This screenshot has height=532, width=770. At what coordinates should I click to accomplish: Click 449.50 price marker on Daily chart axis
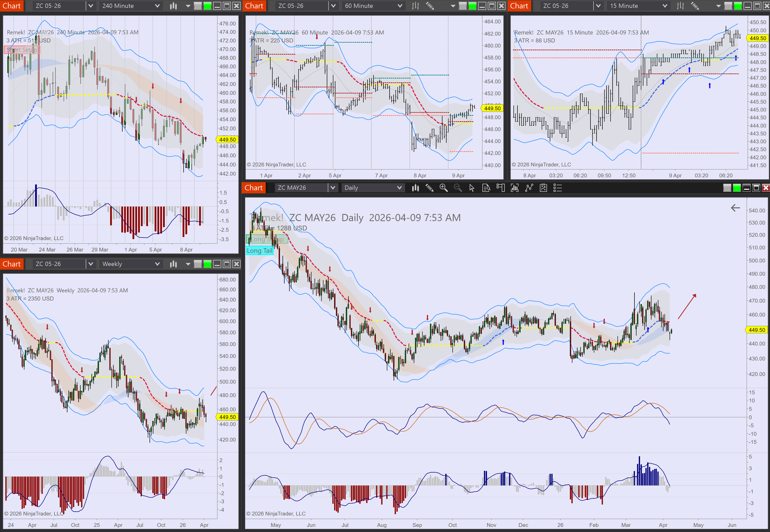757,330
